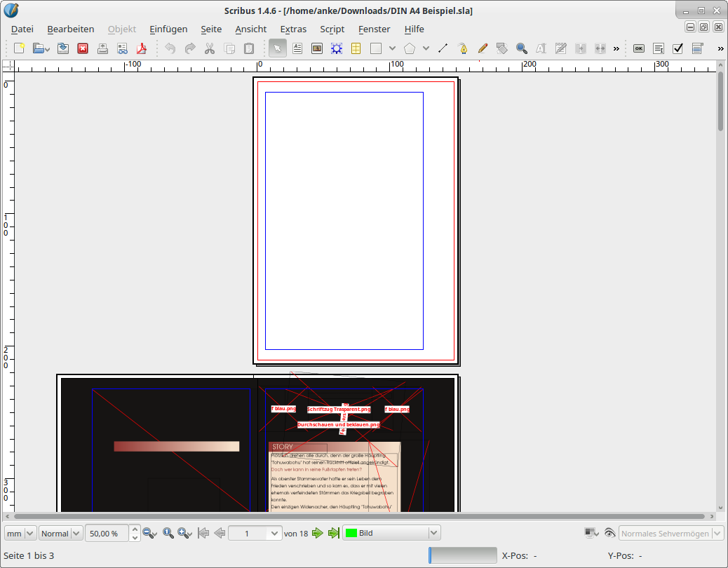Go to the next page arrow
728x568 pixels.
tap(318, 533)
